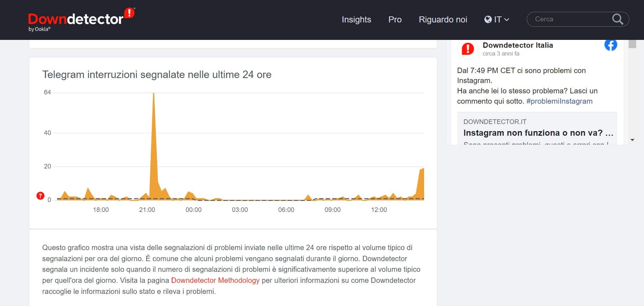Click the Downdetector Italia profile avatar

pos(468,49)
